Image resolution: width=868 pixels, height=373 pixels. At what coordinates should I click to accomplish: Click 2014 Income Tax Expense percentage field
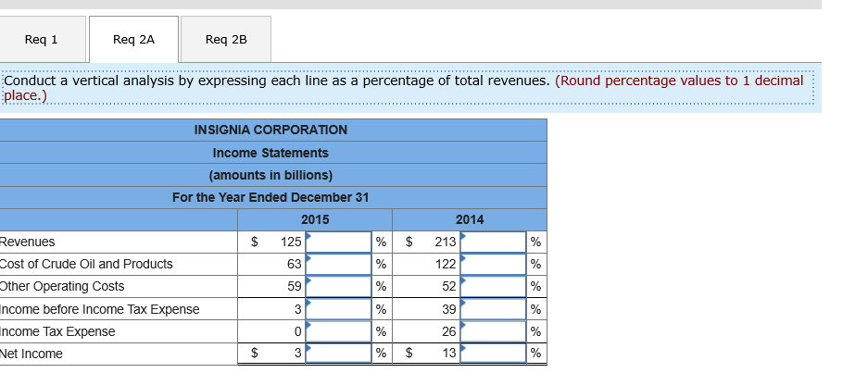coord(493,331)
